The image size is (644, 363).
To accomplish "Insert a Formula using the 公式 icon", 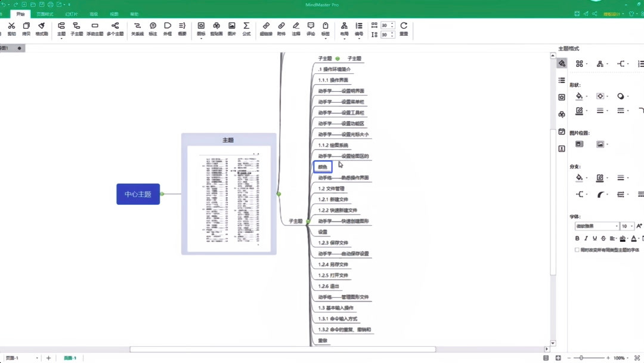I will pos(246,27).
